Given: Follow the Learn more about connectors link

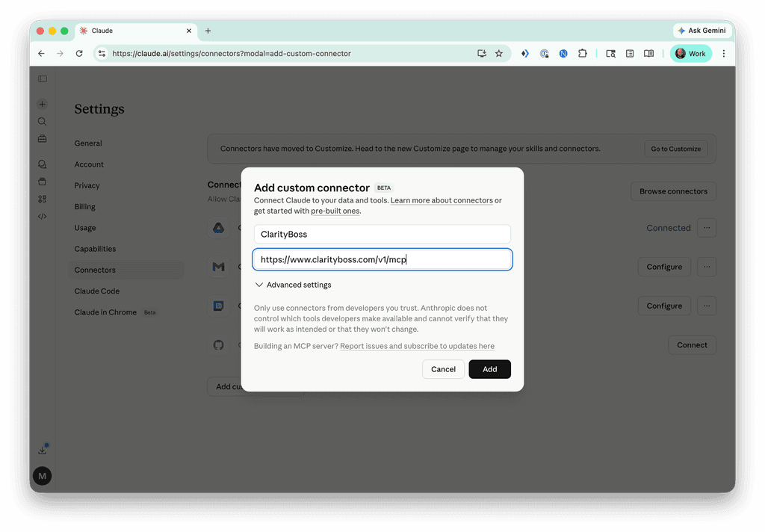Looking at the screenshot, I should (442, 200).
